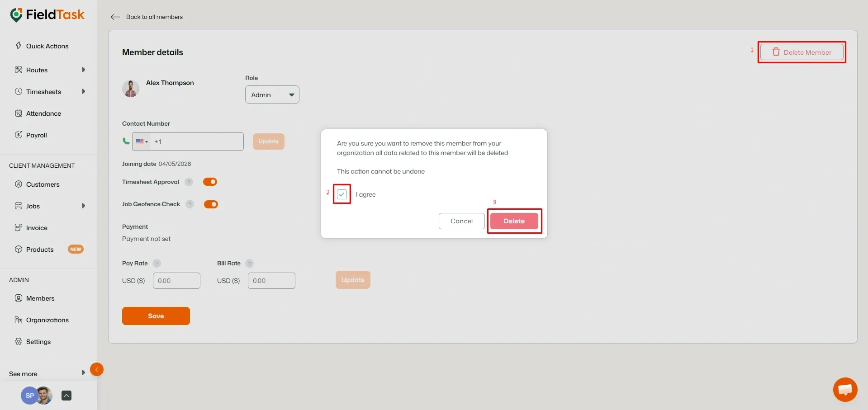This screenshot has height=410, width=868.
Task: Click the Customers icon in sidebar
Action: click(x=19, y=184)
